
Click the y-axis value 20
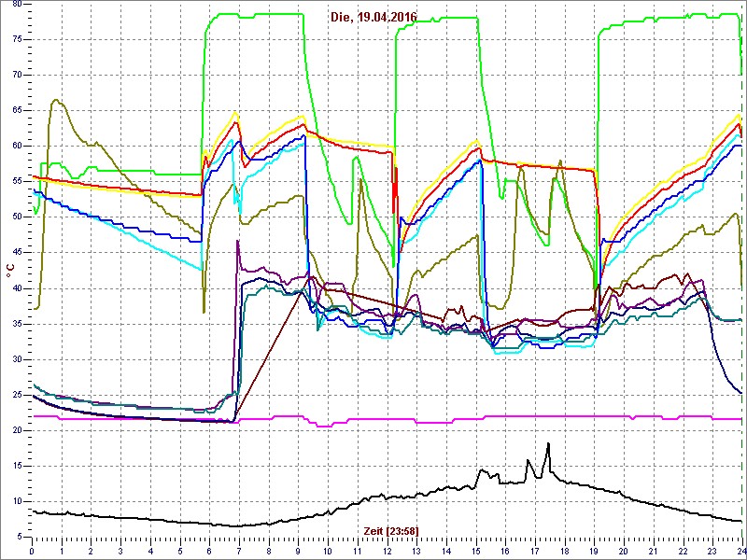pyautogui.click(x=17, y=431)
